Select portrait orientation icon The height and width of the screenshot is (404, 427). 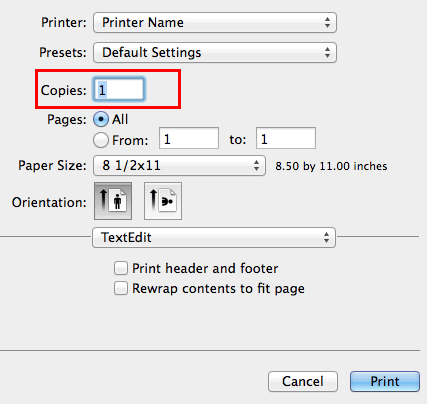tap(113, 201)
